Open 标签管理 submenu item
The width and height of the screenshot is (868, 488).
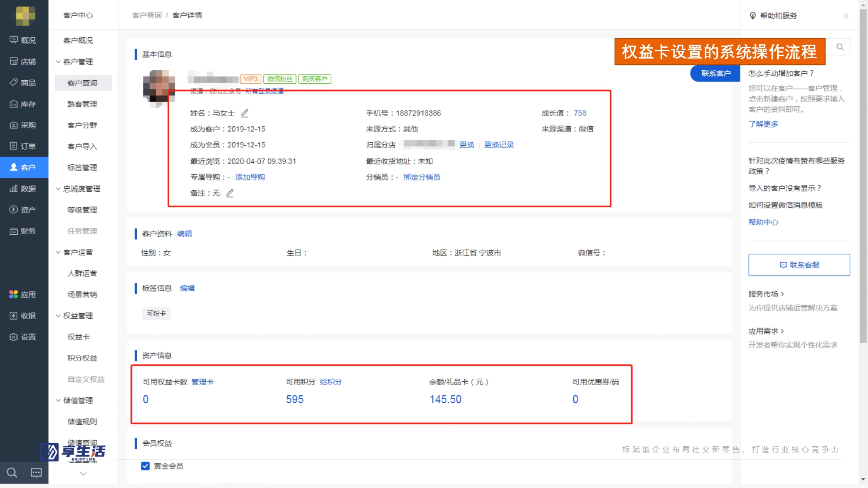[x=82, y=167]
